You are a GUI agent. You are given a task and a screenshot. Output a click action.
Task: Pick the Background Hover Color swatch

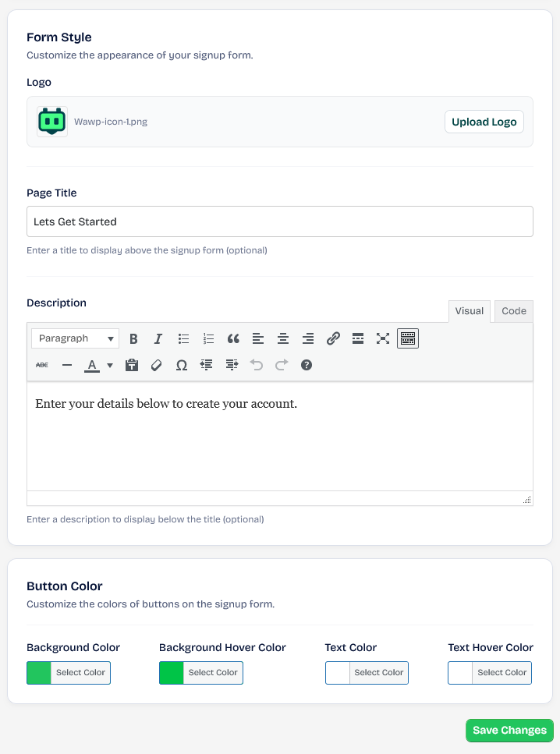point(172,673)
